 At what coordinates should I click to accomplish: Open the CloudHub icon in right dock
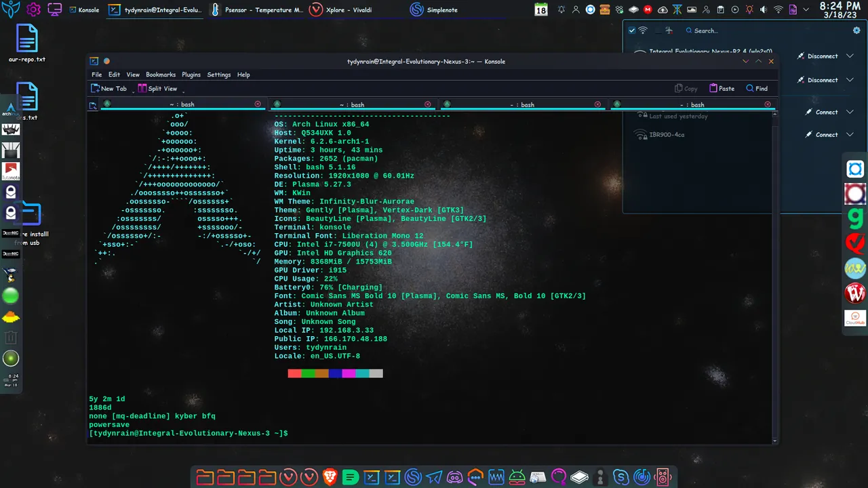(x=856, y=318)
